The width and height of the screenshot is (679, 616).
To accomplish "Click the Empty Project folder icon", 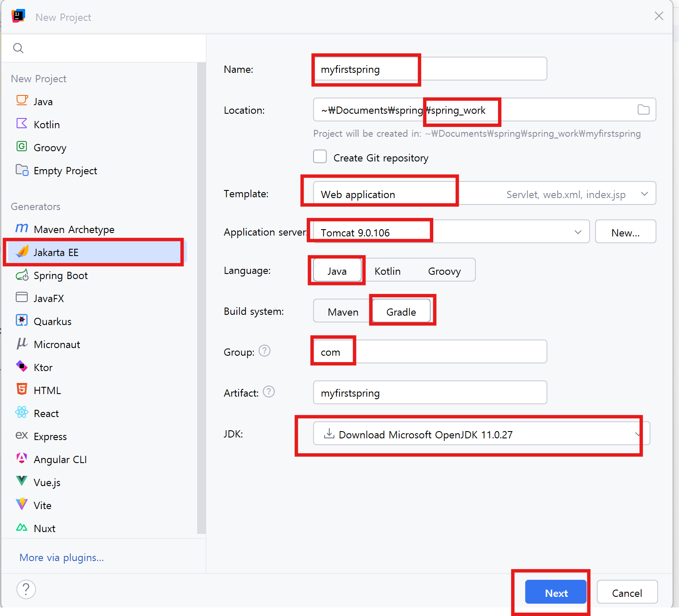I will pyautogui.click(x=22, y=170).
